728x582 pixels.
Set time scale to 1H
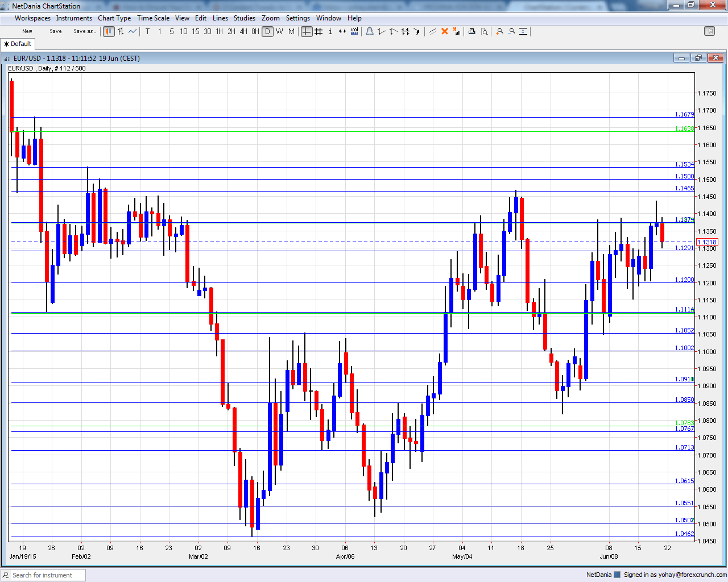pos(220,31)
